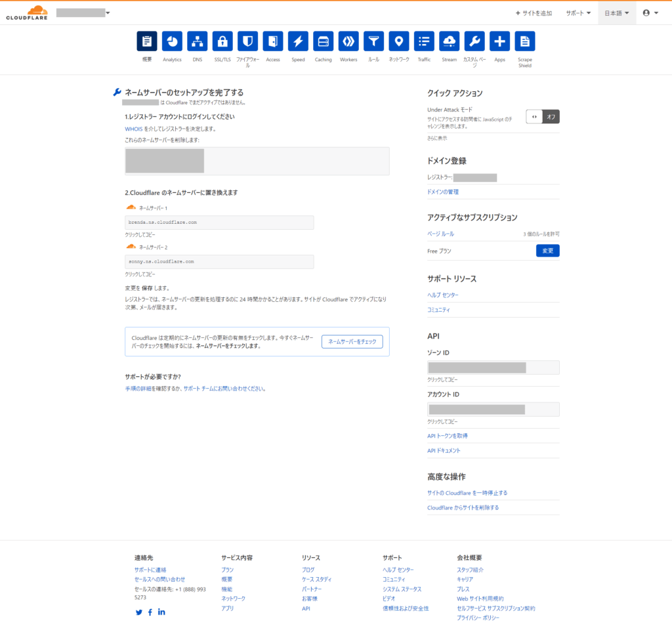Open footer パートナー link
This screenshot has width=672, height=642.
(312, 589)
